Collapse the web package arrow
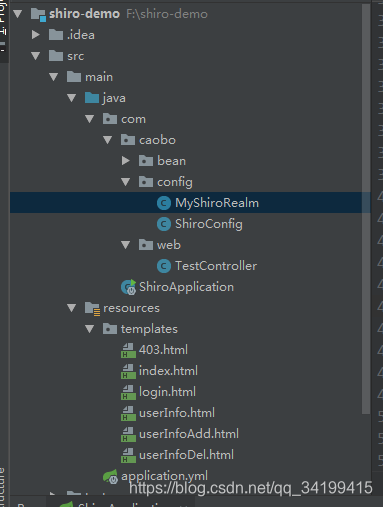The height and width of the screenshot is (507, 383). pyautogui.click(x=126, y=245)
